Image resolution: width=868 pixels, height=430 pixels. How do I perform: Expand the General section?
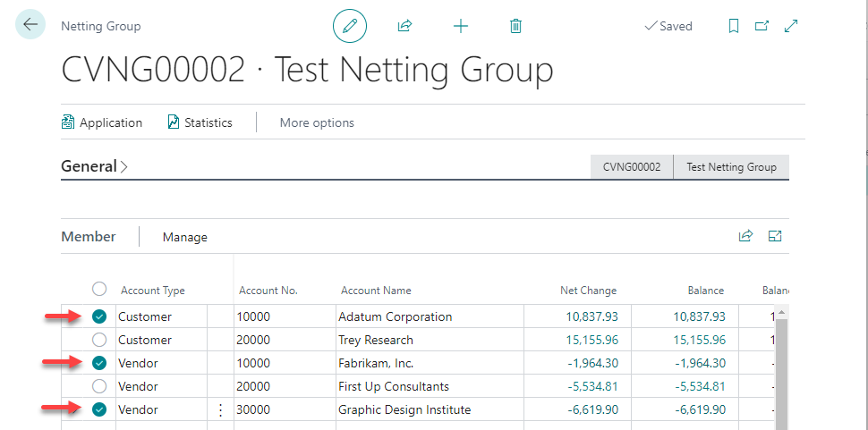tap(94, 166)
